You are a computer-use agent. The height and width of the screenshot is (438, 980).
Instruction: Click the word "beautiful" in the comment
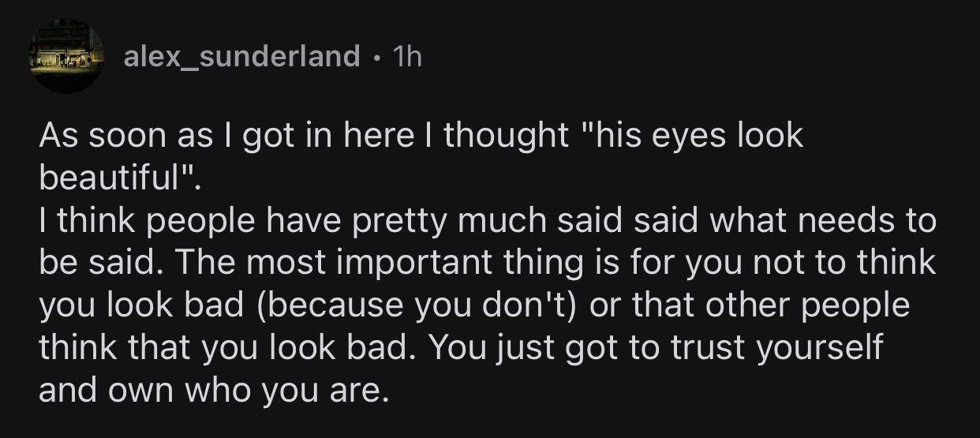(113, 178)
